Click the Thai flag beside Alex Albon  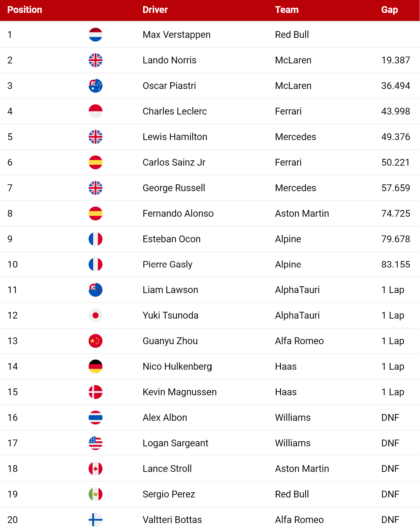95,417
